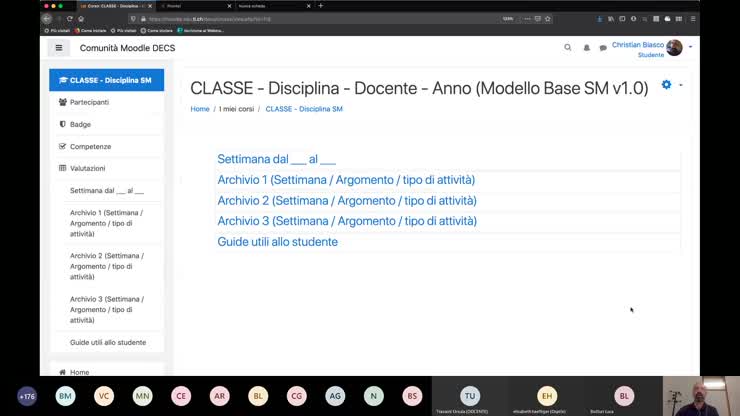Open Archivio 2 section in main content
The width and height of the screenshot is (740, 416).
[x=346, y=200]
